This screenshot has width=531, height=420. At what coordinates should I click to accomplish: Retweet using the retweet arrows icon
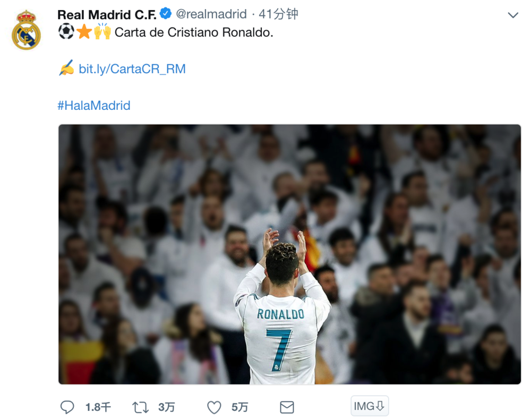140,407
